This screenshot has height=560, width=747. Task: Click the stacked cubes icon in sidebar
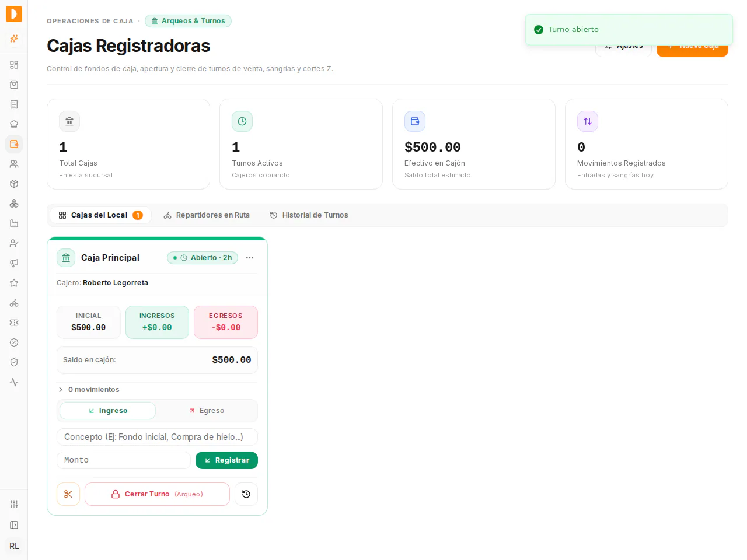tap(14, 204)
